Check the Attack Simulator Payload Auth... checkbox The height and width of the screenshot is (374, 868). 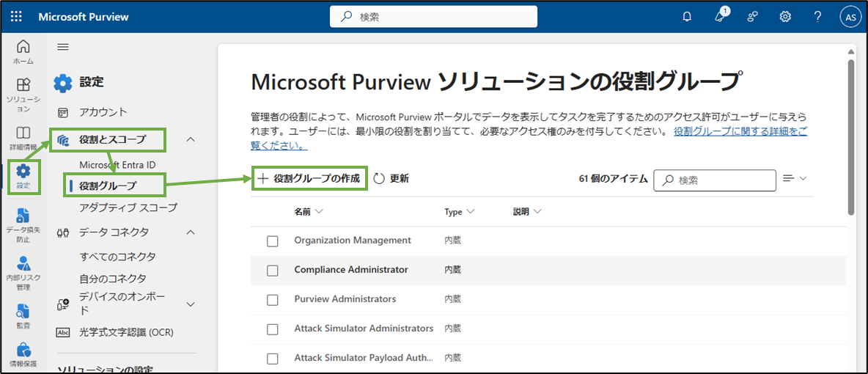point(273,359)
